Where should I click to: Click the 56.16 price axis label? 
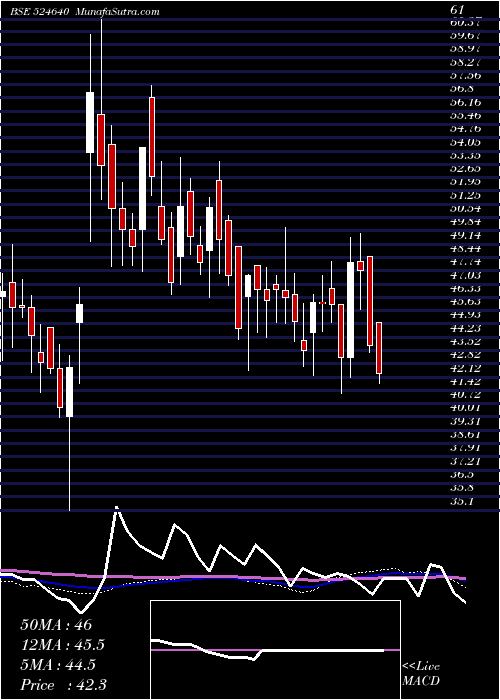point(466,102)
